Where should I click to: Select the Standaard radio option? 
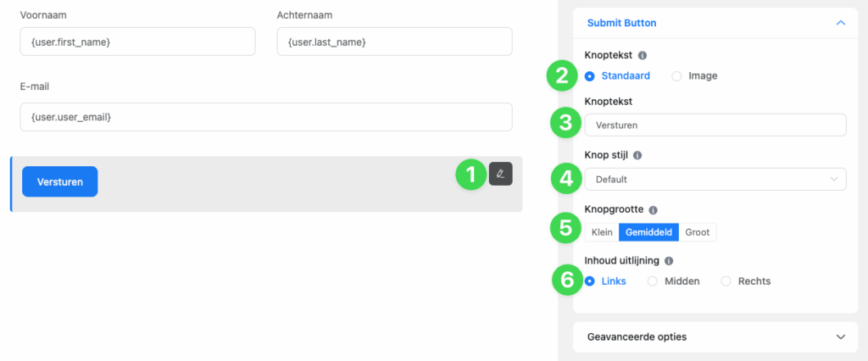pos(590,75)
